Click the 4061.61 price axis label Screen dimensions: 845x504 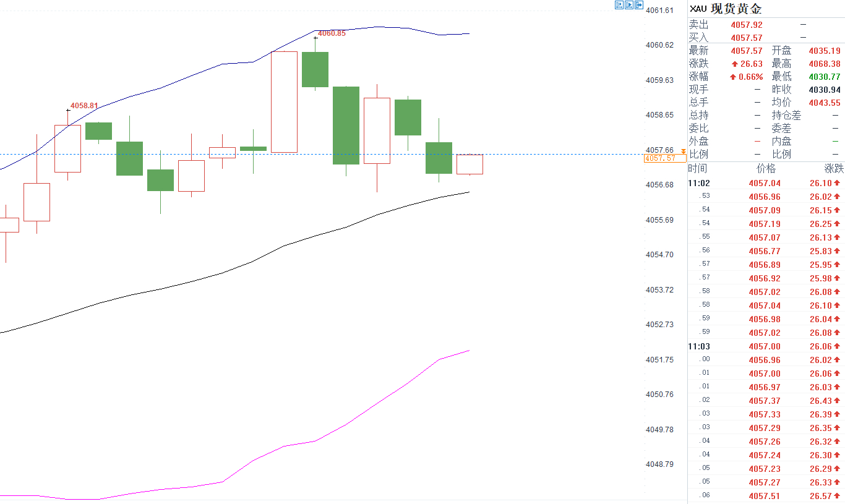tap(659, 11)
